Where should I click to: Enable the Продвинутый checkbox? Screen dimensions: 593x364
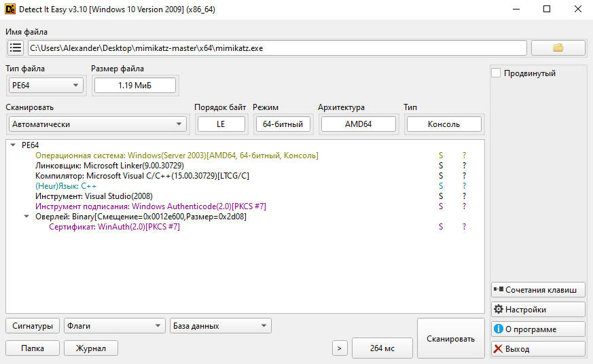click(x=496, y=73)
